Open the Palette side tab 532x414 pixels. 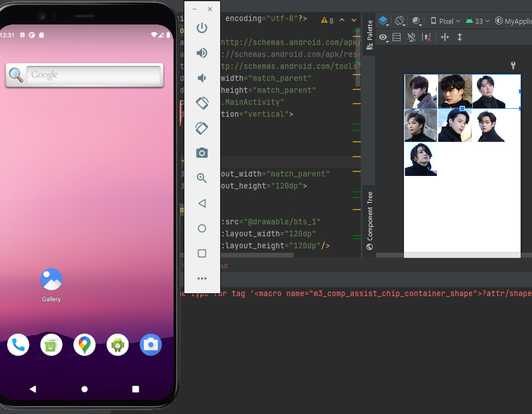(x=369, y=35)
